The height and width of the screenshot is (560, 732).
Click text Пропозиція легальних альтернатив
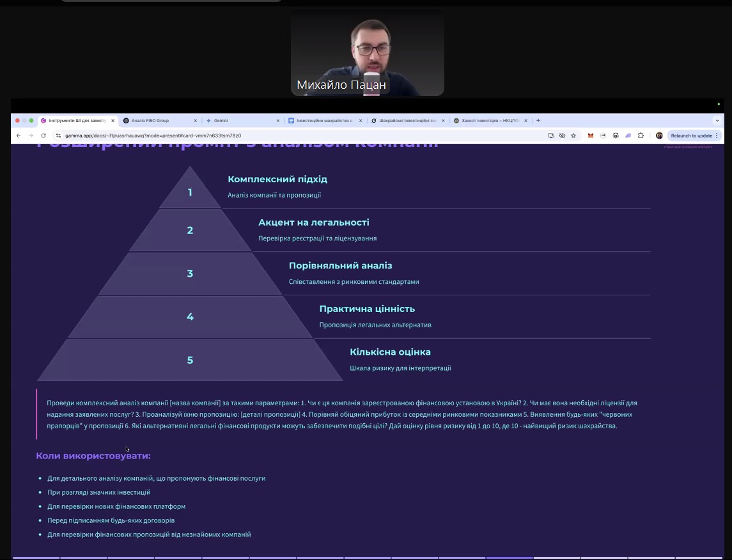[375, 325]
